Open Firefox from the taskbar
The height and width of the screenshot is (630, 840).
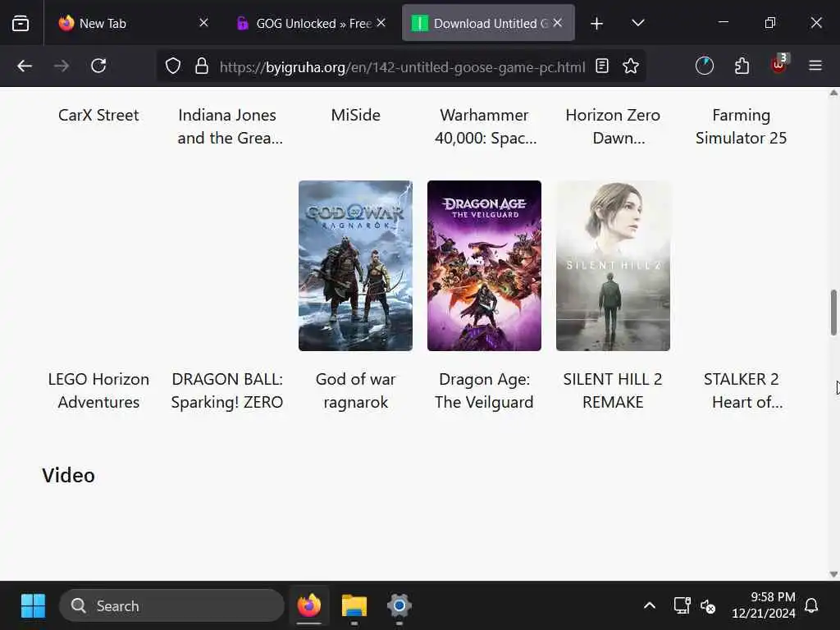[309, 606]
